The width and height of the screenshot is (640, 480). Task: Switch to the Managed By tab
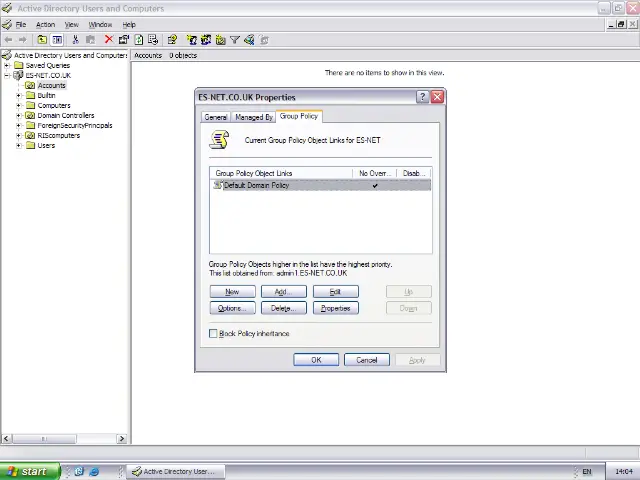coord(254,117)
